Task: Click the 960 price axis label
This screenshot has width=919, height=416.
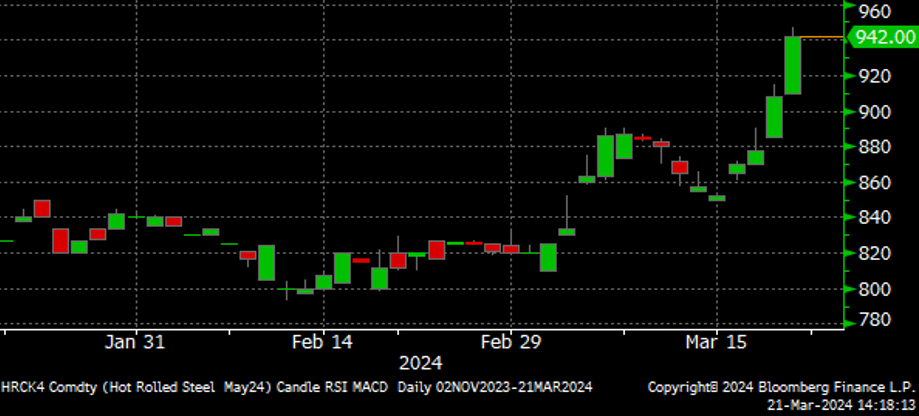Action: tap(874, 12)
